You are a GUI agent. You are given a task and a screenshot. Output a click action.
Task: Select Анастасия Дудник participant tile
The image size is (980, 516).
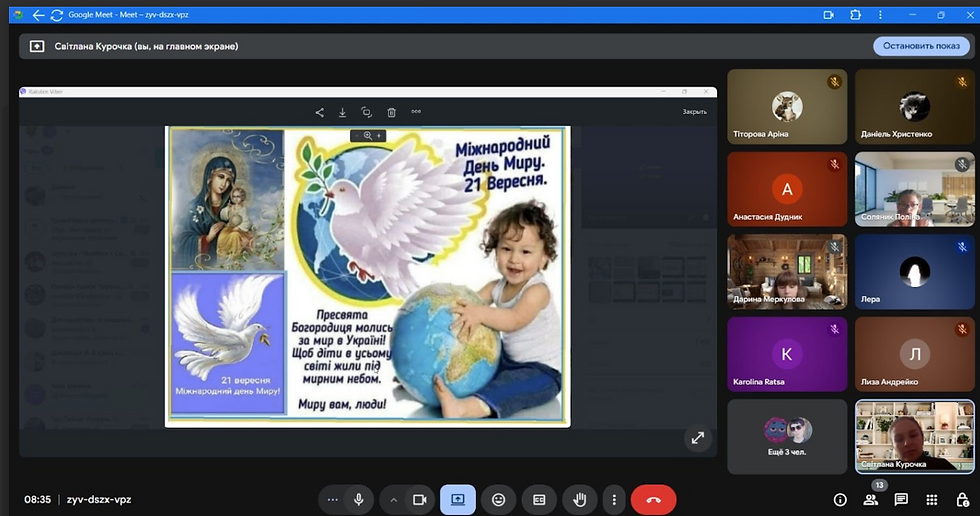pos(787,189)
